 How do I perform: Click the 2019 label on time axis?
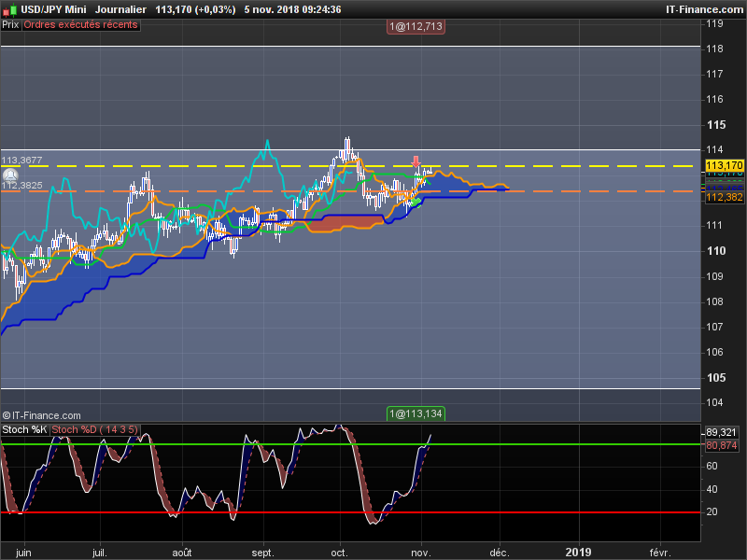[x=578, y=552]
